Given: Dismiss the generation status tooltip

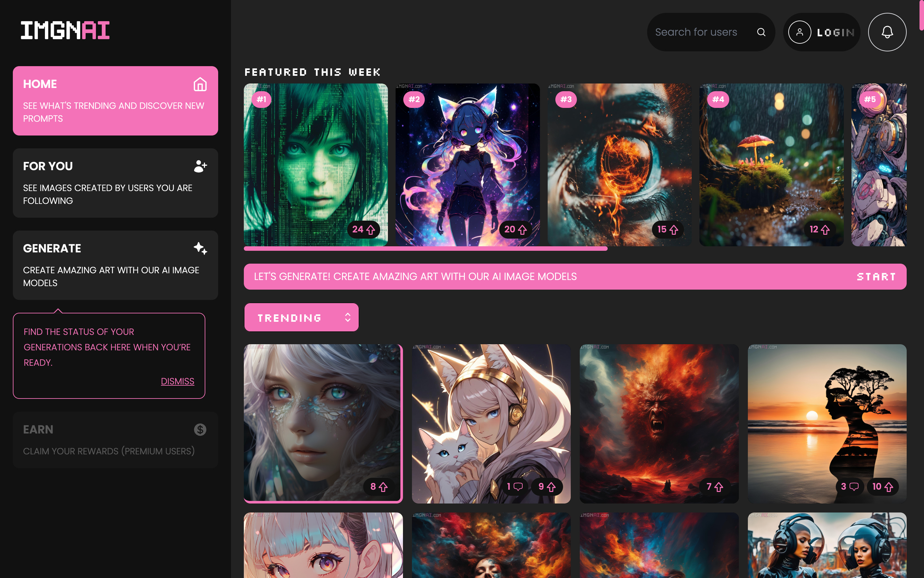Looking at the screenshot, I should pyautogui.click(x=177, y=381).
